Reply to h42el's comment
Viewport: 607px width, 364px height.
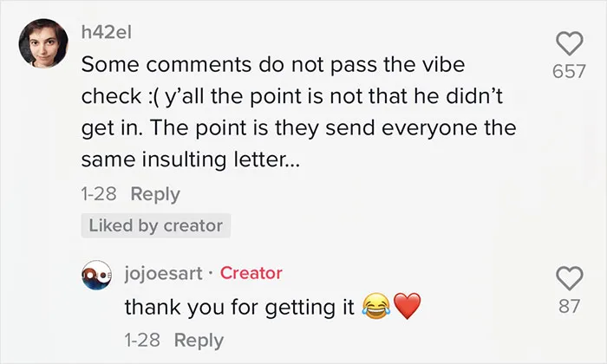155,194
